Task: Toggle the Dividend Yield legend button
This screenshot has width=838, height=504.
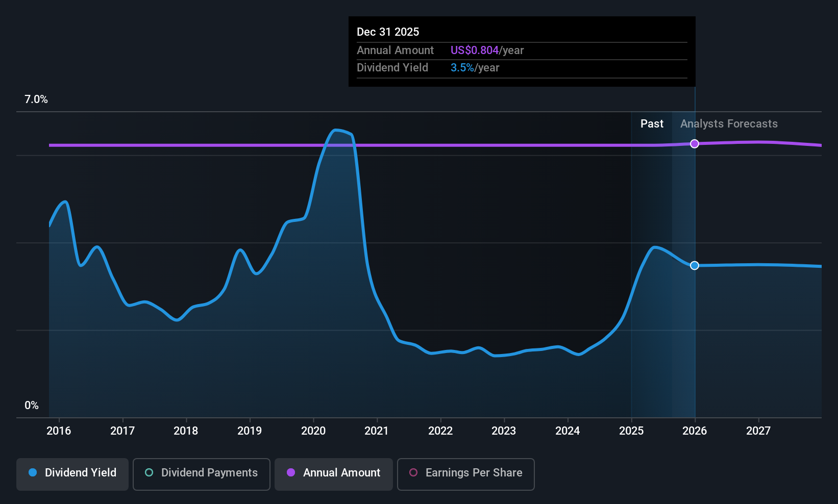Action: tap(72, 474)
